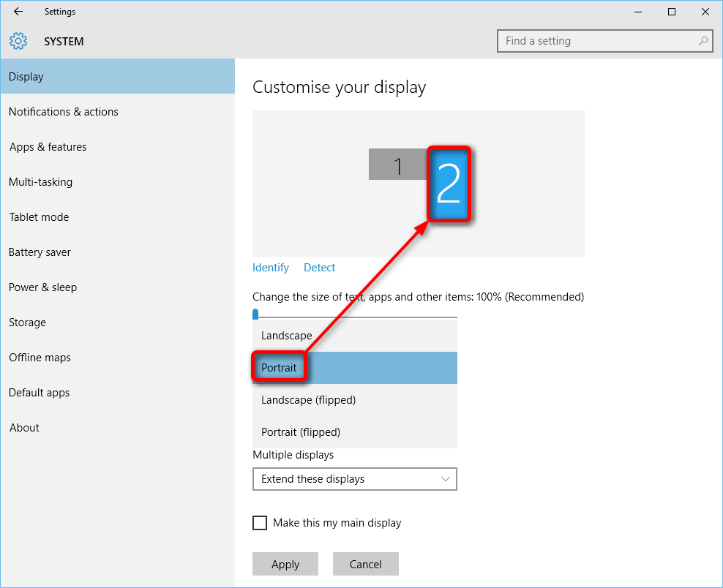723x588 pixels.
Task: Click the search magnifier icon
Action: (703, 41)
